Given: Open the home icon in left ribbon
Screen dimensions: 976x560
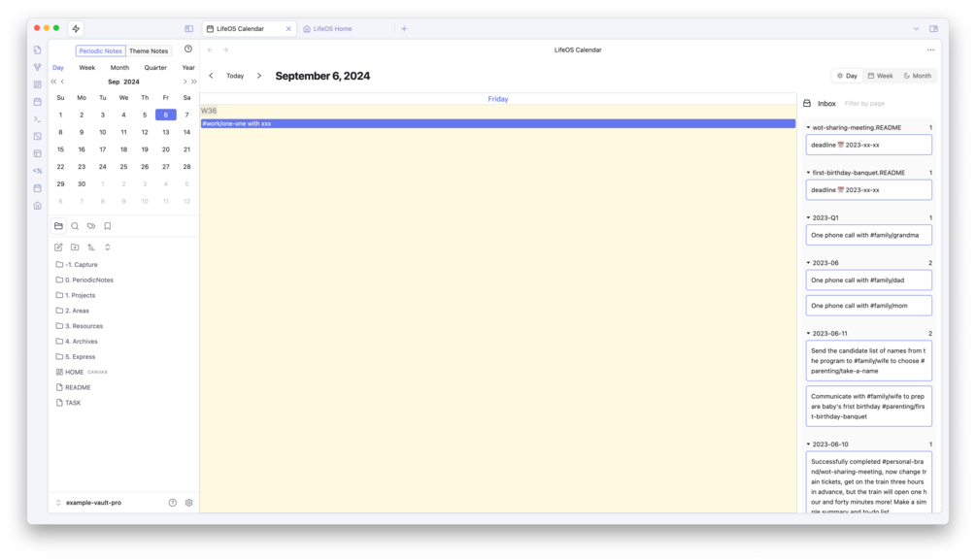Looking at the screenshot, I should (37, 206).
